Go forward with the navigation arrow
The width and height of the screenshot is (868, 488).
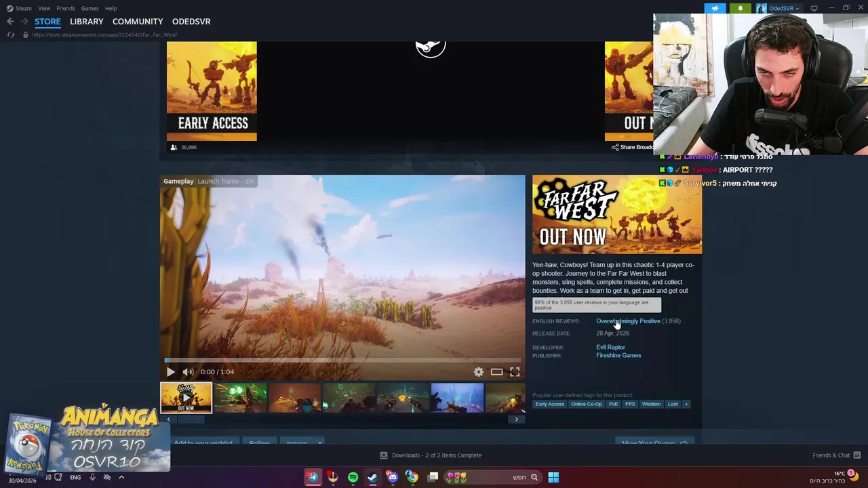tap(24, 22)
